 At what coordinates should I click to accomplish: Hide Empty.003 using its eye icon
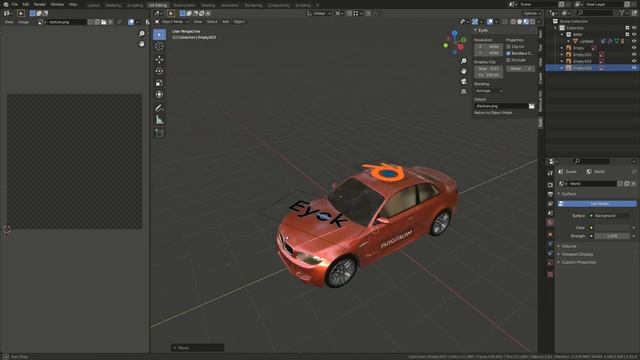click(634, 68)
